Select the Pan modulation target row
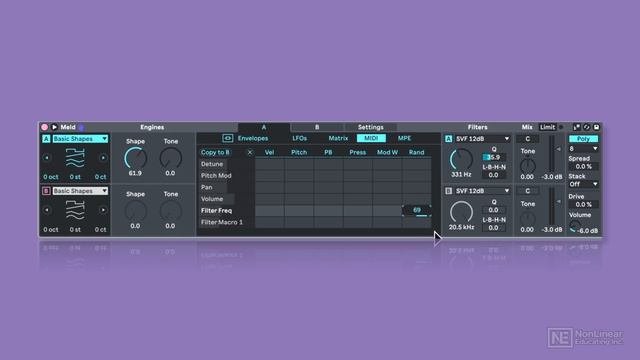640x360 pixels. tap(207, 187)
